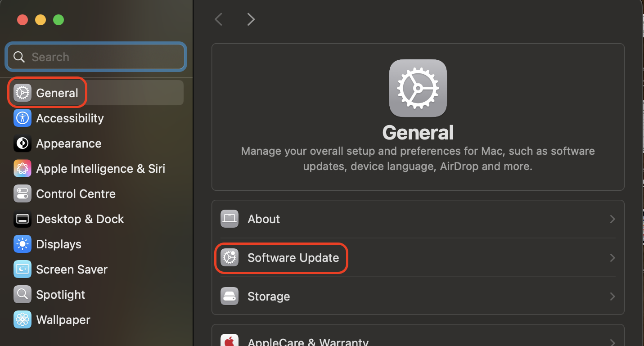Viewport: 644px width, 346px height.
Task: Open Spotlight settings
Action: tap(22, 294)
